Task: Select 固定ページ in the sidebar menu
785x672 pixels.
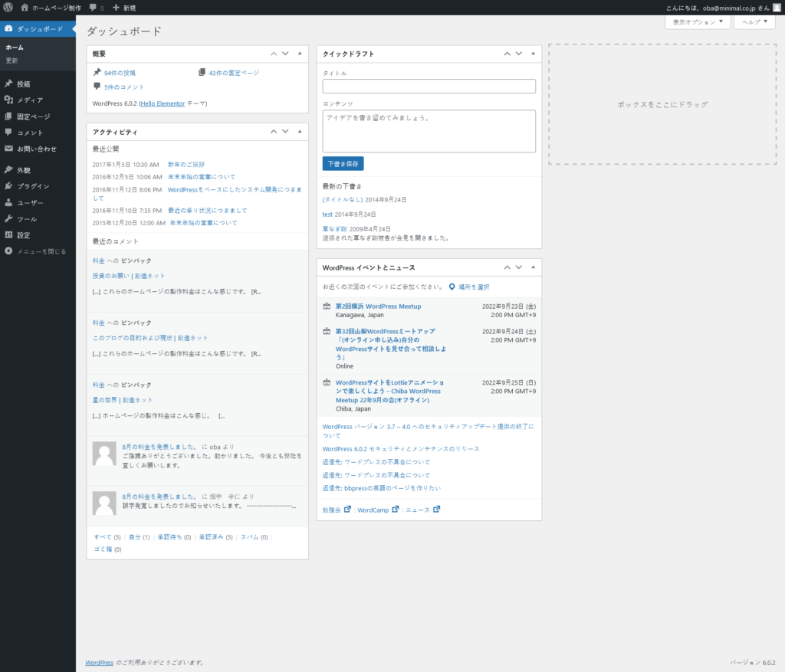Action: (34, 116)
